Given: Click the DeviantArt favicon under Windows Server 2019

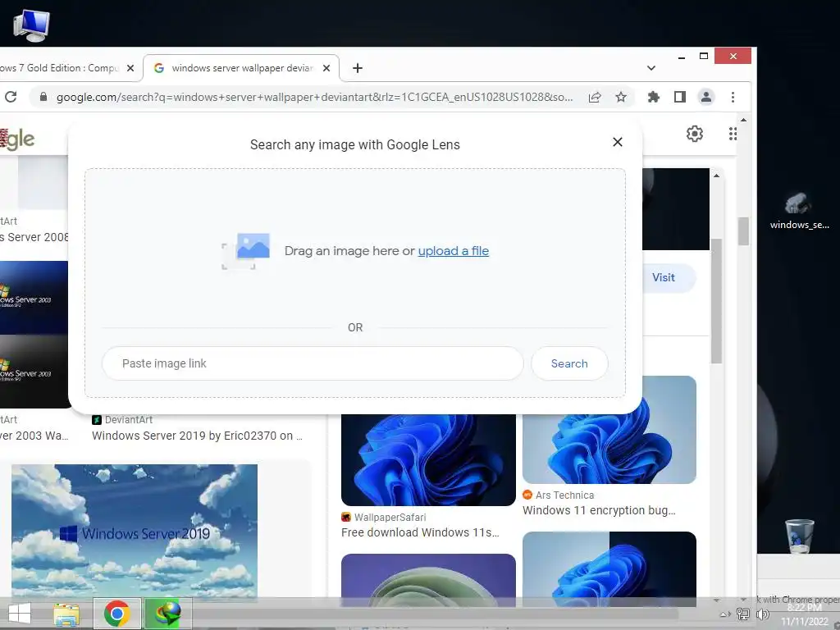Looking at the screenshot, I should coord(97,420).
